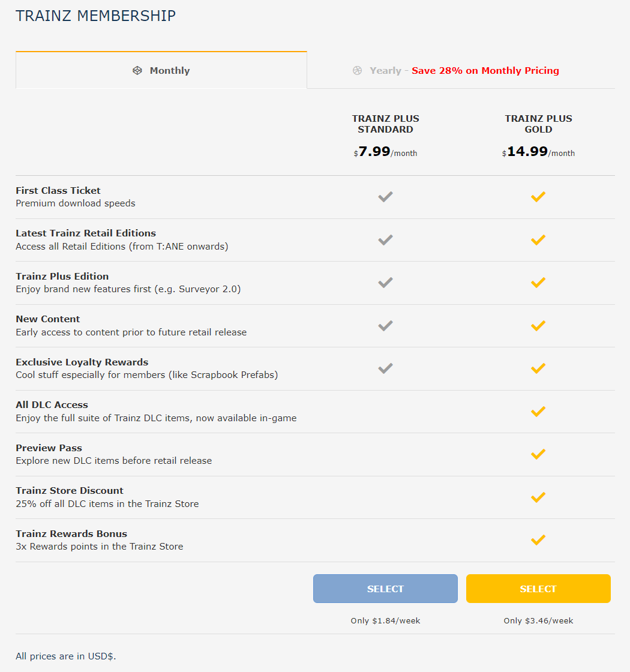Click gray checkmark for Latest Trainz Retail Editions

pyautogui.click(x=385, y=240)
